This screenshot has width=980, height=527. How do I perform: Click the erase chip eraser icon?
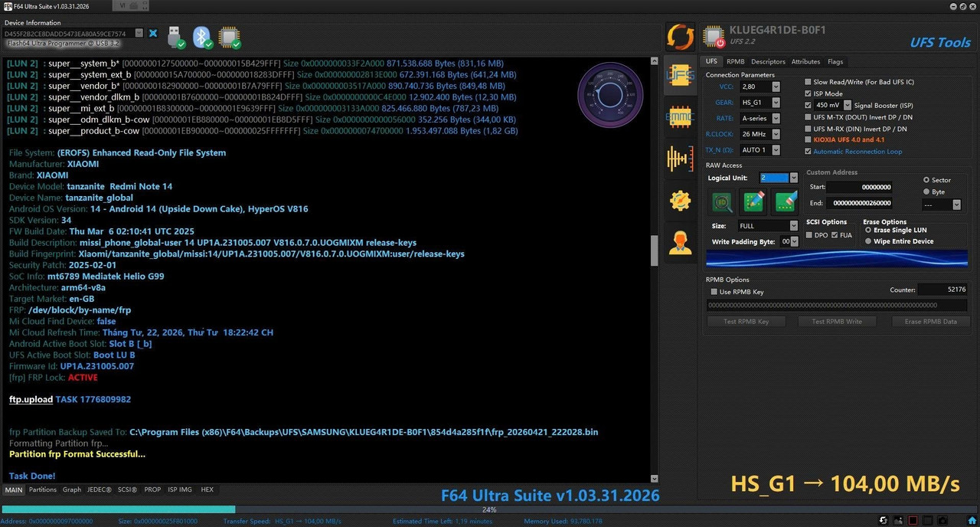click(786, 201)
